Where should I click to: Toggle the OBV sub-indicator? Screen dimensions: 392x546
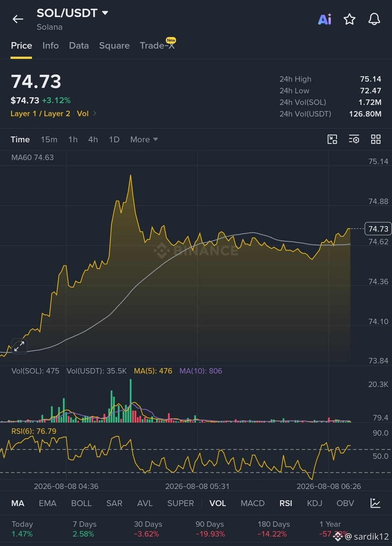click(345, 503)
